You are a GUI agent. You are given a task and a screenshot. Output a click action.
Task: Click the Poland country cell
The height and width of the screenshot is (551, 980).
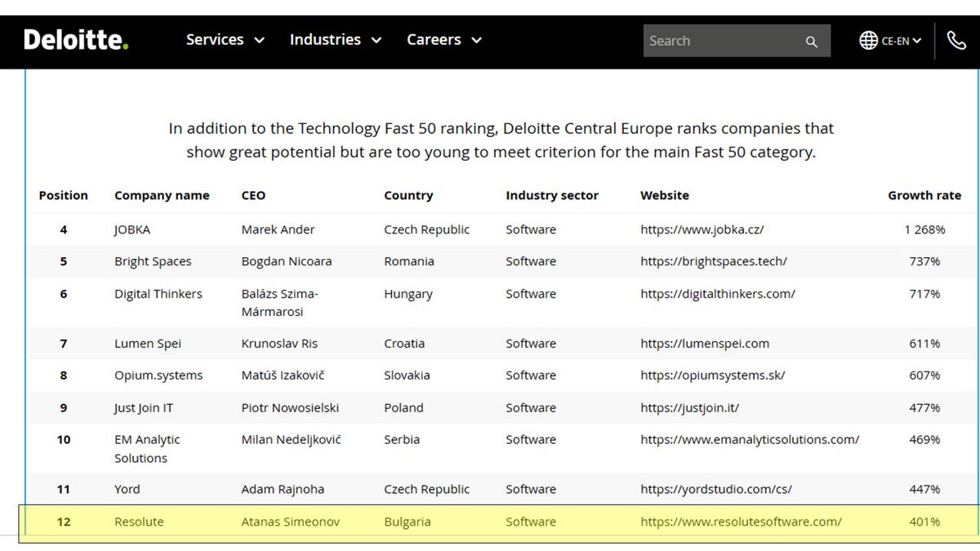403,408
